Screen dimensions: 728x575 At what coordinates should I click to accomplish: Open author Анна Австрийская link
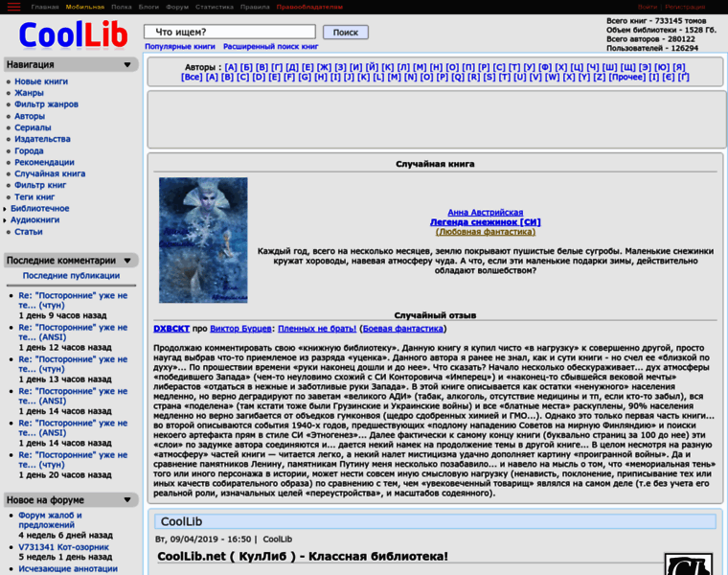tap(486, 212)
